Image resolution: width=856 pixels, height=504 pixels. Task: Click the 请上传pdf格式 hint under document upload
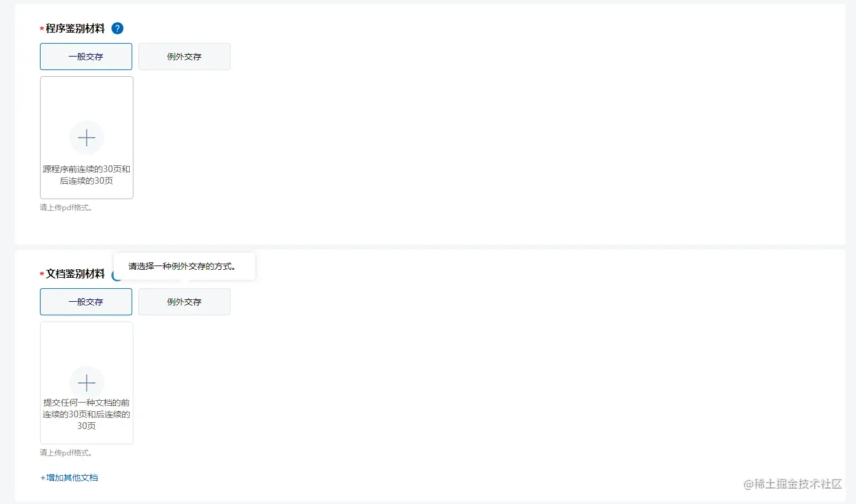click(66, 452)
